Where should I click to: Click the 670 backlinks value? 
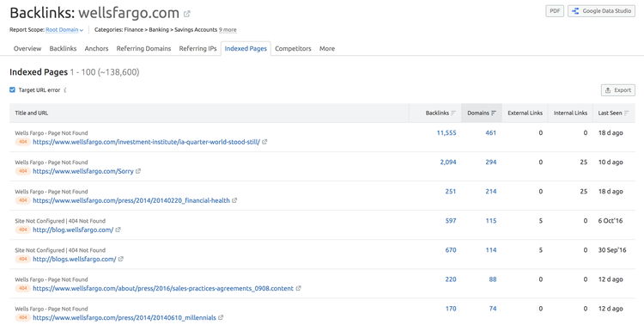451,249
